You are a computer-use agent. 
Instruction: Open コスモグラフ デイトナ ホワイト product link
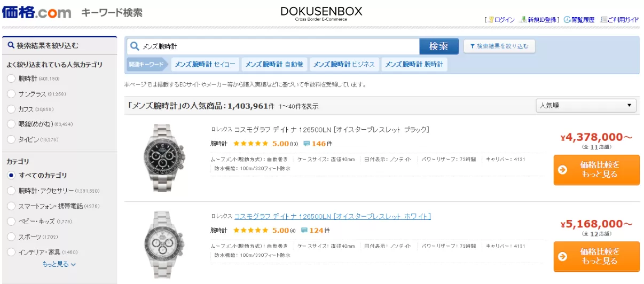click(x=332, y=216)
